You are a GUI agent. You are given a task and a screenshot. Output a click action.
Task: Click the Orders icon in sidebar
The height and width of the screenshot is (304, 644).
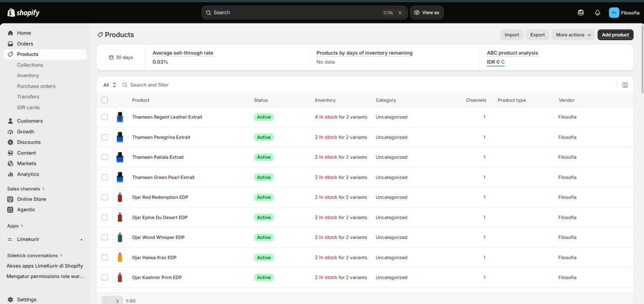10,44
